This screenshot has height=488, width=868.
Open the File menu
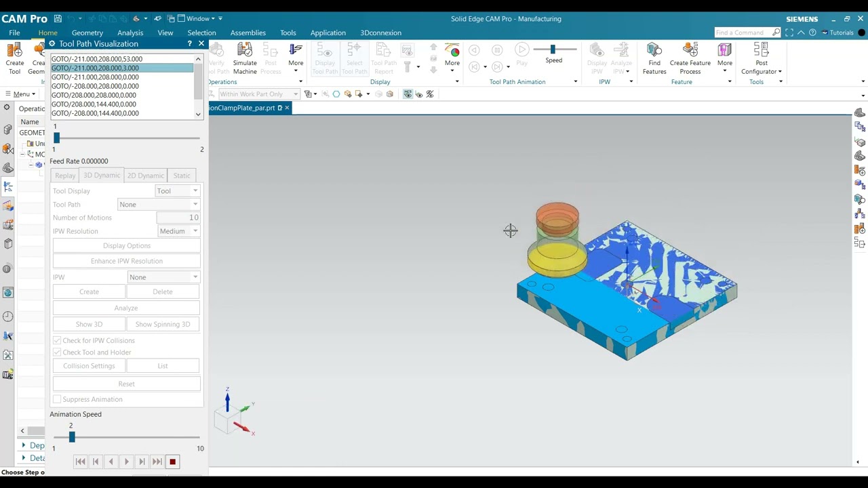(x=14, y=33)
